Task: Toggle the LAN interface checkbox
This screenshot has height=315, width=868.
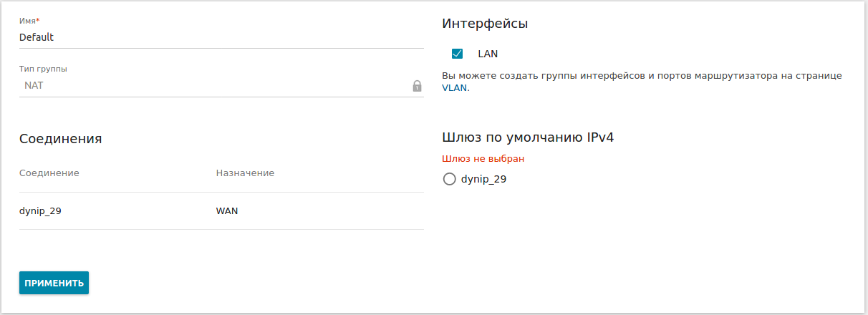Action: click(x=457, y=54)
